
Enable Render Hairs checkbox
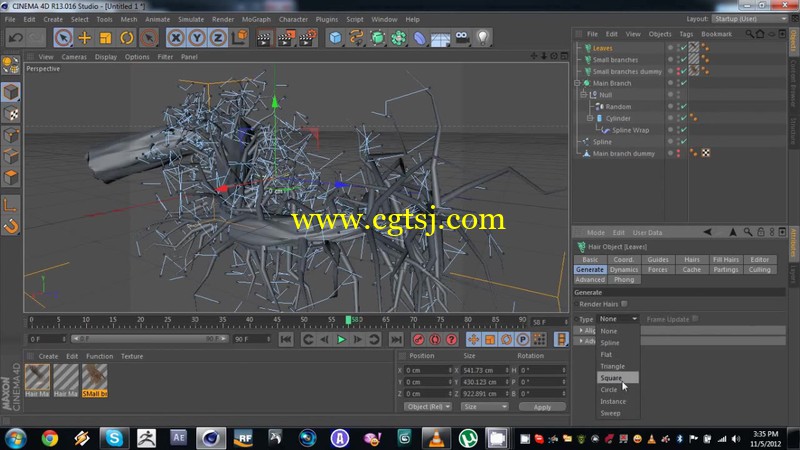(624, 304)
